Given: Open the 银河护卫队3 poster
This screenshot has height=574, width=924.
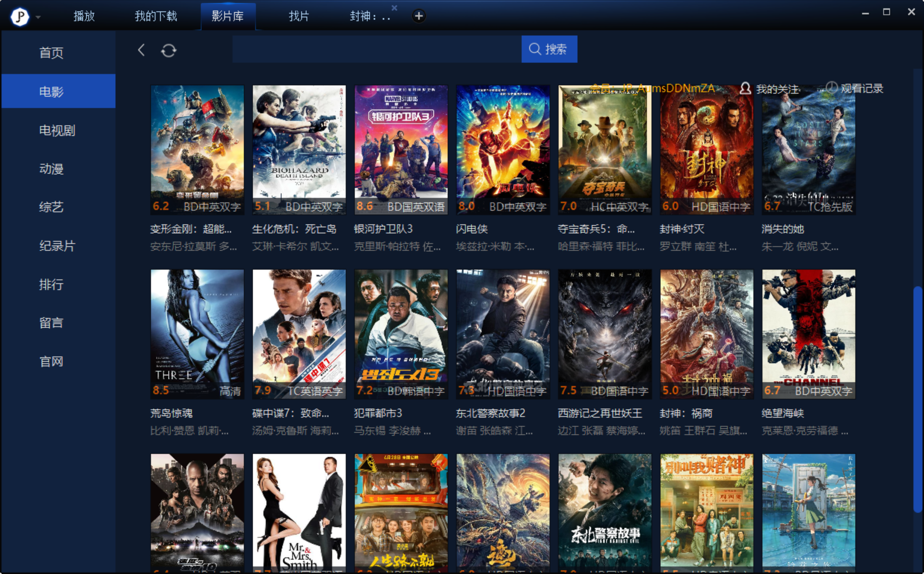Looking at the screenshot, I should [x=401, y=150].
